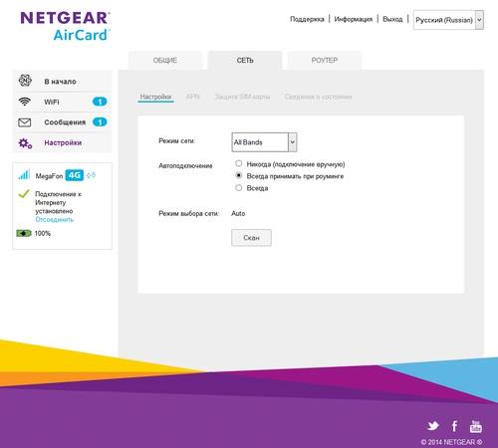Click the NETGEAR AirCard logo
The height and width of the screenshot is (448, 498).
[x=65, y=26]
